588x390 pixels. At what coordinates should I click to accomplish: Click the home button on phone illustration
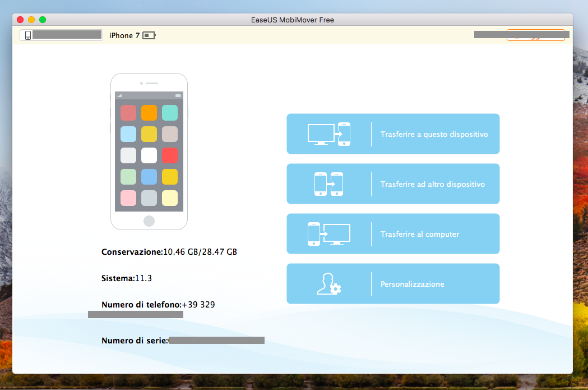(149, 221)
